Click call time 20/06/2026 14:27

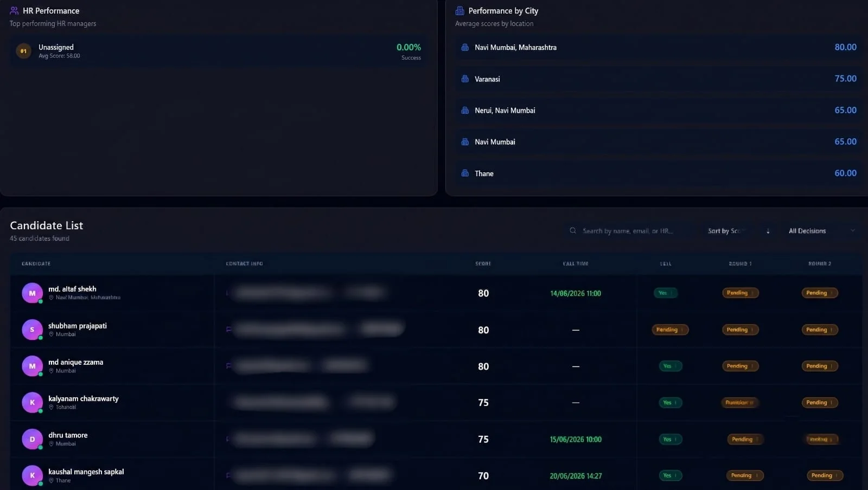(x=576, y=476)
